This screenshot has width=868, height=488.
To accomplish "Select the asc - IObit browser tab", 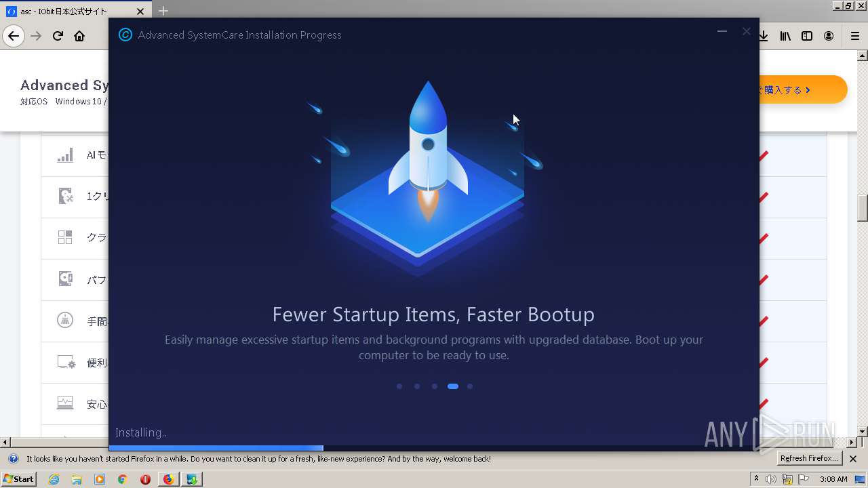I will click(x=76, y=12).
